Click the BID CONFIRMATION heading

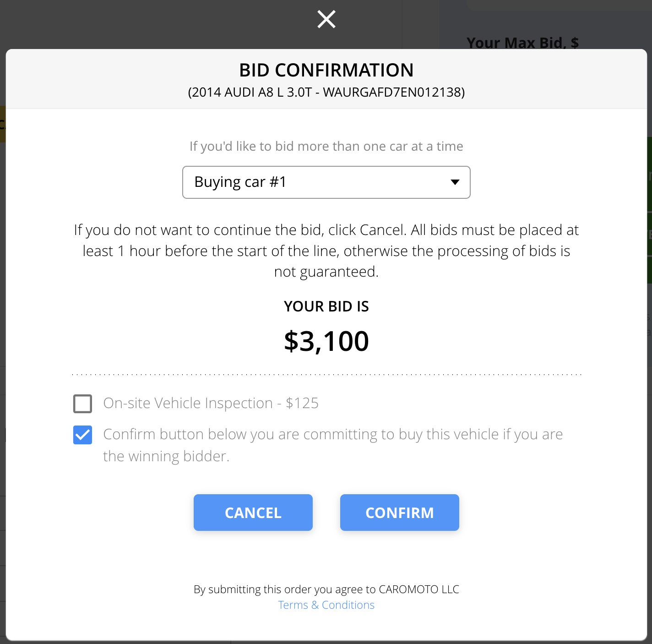coord(326,70)
